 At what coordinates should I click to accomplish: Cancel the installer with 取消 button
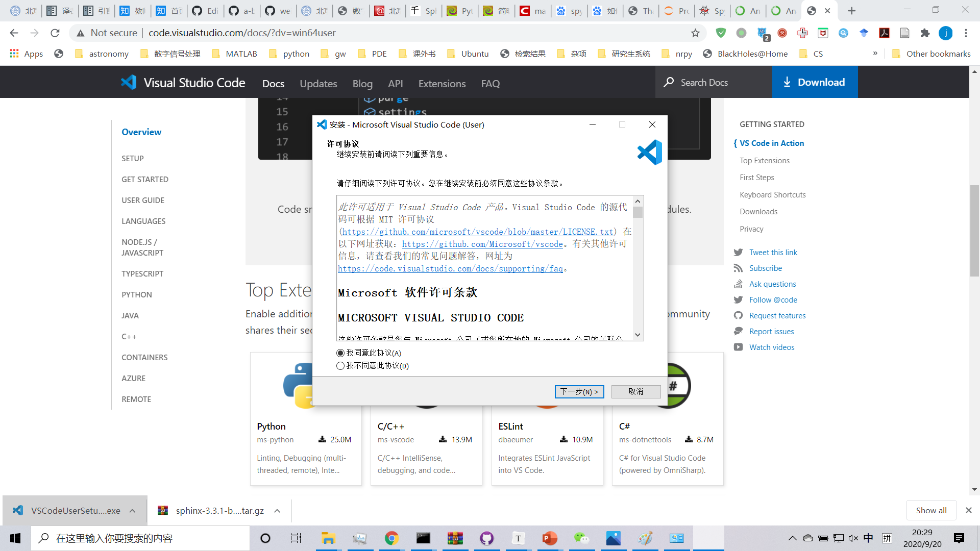[x=636, y=391]
